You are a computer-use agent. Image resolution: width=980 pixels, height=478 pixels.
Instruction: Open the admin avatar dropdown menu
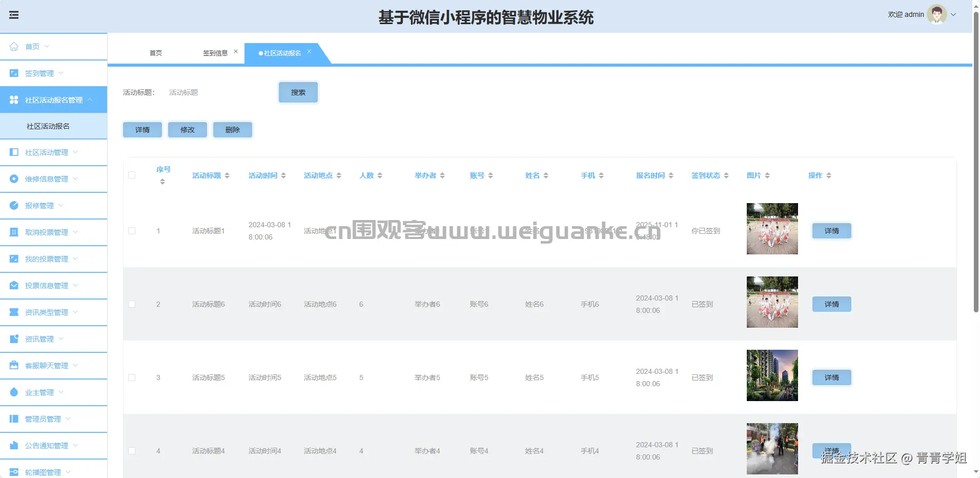[938, 14]
